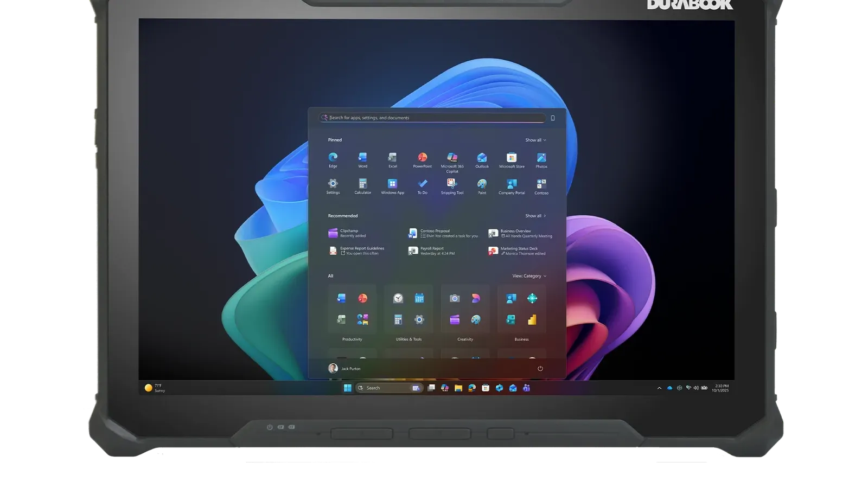Open the To Do pinned app
This screenshot has width=868, height=488.
pos(423,187)
